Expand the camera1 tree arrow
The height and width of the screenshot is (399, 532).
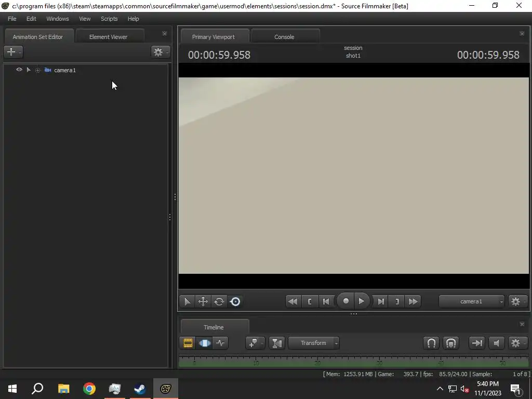pyautogui.click(x=29, y=70)
